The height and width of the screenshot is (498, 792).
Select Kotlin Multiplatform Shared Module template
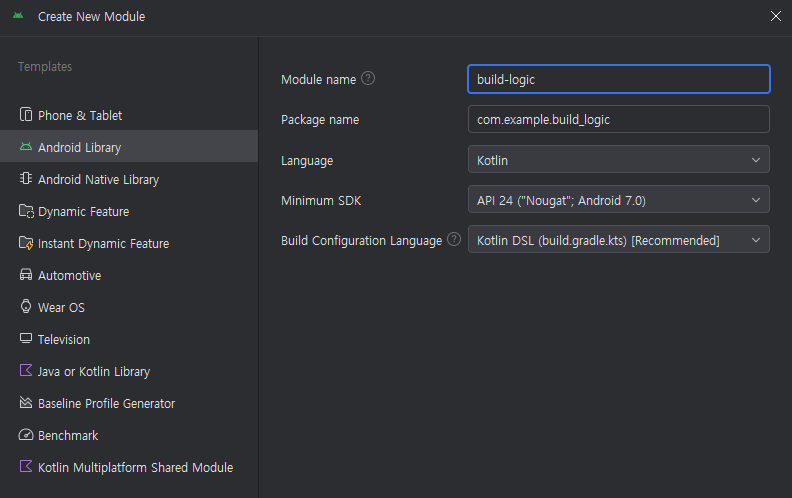tap(129, 467)
